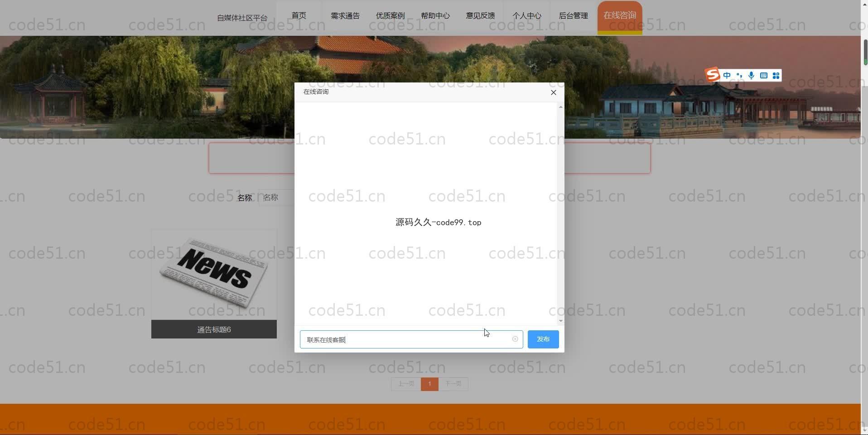Click the Sogou input method S logo
The width and height of the screenshot is (868, 435).
713,75
